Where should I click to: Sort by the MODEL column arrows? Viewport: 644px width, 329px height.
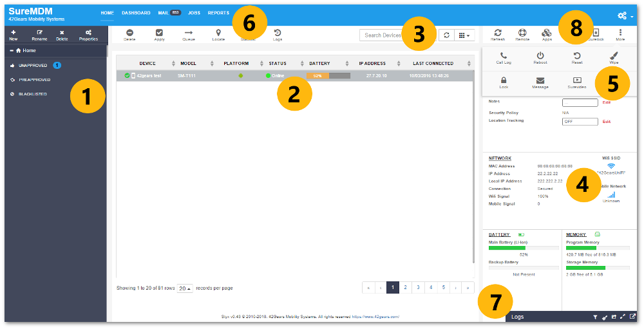(212, 64)
